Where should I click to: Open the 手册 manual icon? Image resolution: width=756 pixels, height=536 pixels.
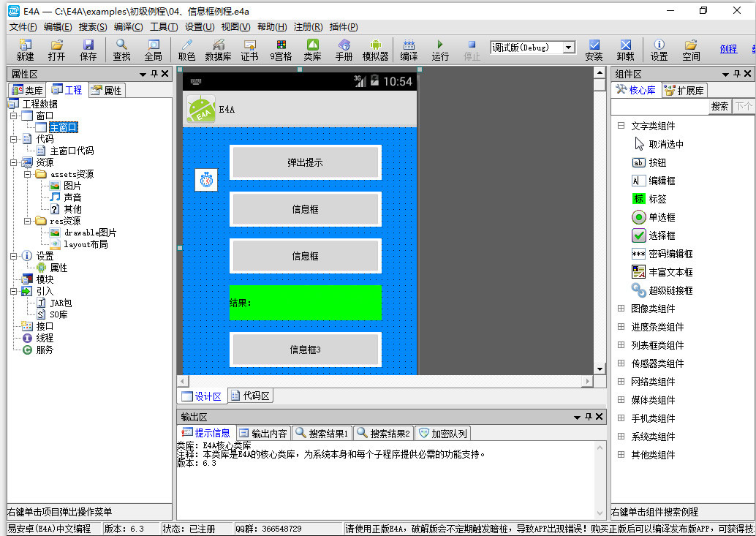pos(344,50)
